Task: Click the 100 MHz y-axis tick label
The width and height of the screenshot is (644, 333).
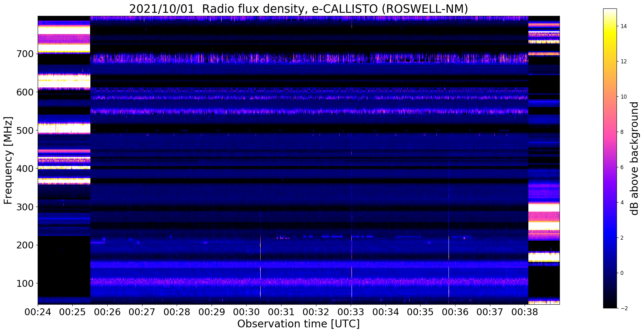Action: click(x=25, y=284)
